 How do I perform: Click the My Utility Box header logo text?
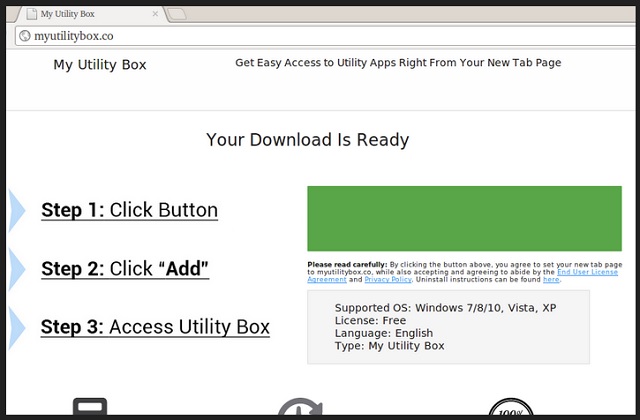point(100,64)
